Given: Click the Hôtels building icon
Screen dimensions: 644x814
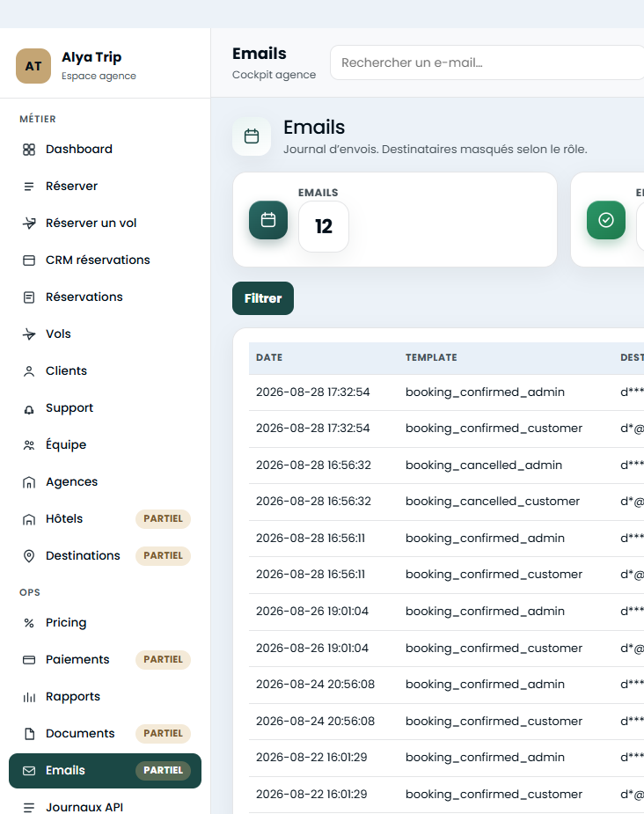Looking at the screenshot, I should point(29,519).
